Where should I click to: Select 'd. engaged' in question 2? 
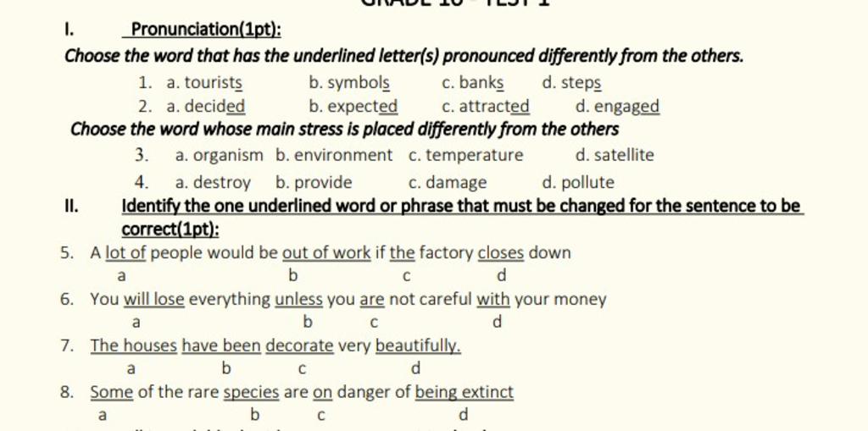[617, 106]
